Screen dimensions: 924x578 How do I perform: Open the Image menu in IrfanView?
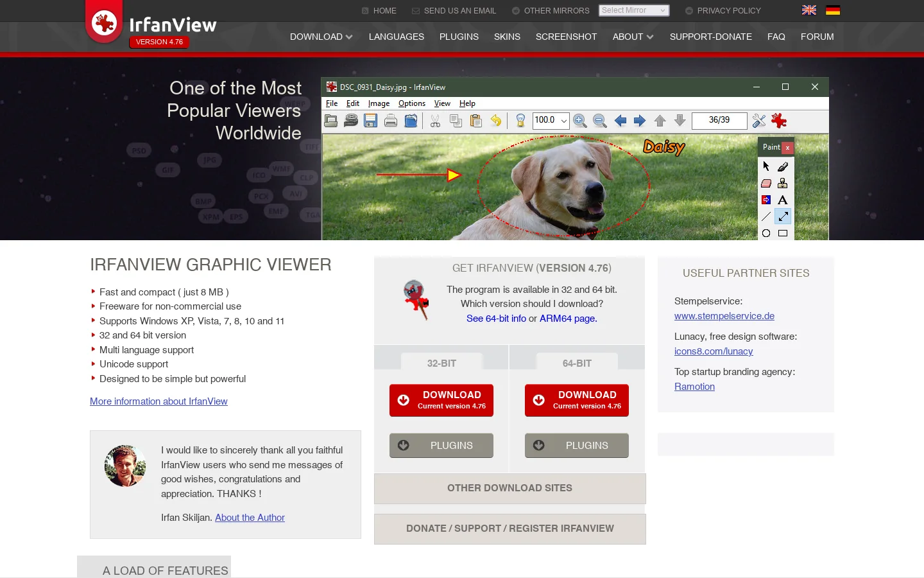pyautogui.click(x=379, y=103)
